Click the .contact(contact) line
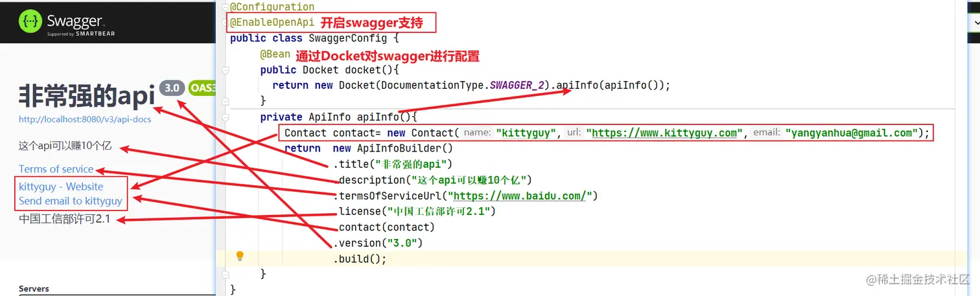 click(x=384, y=227)
